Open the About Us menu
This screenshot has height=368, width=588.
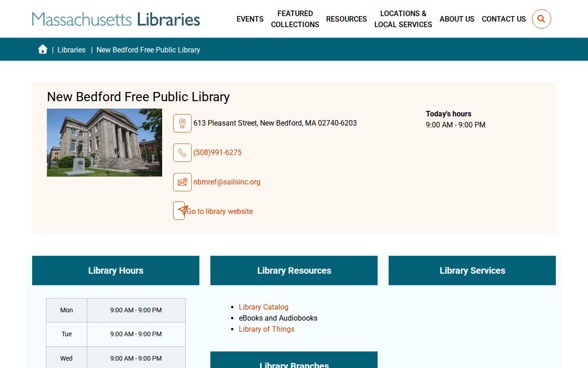(x=457, y=19)
